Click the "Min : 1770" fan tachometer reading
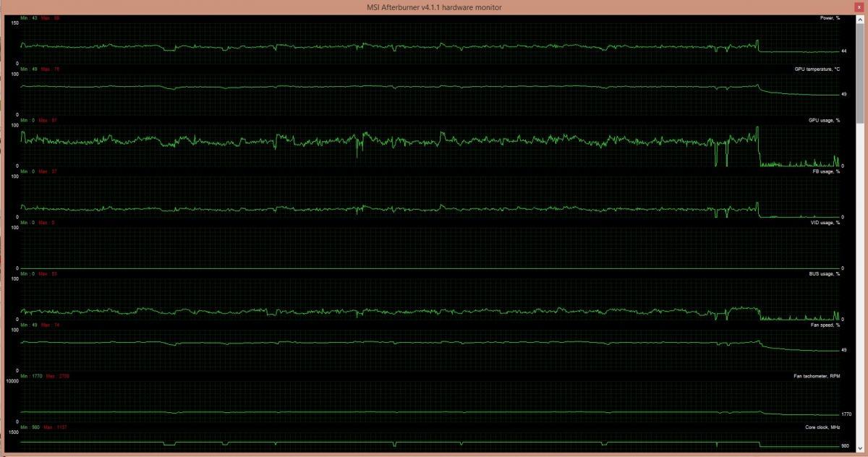The image size is (868, 457). tap(31, 377)
